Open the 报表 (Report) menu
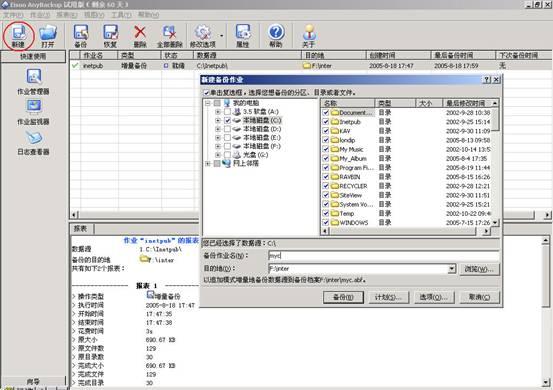This screenshot has width=553, height=390. click(x=67, y=15)
